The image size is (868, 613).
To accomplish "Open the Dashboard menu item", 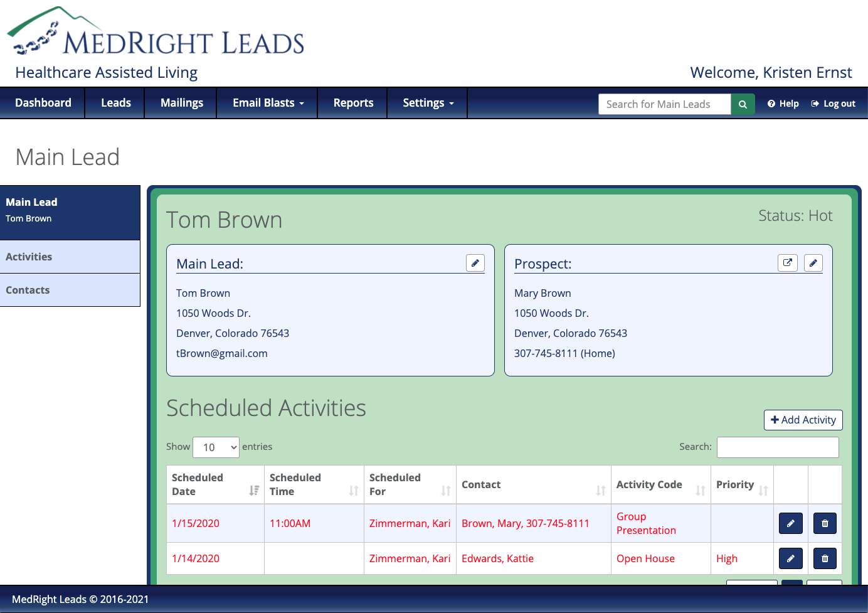I will pos(43,103).
